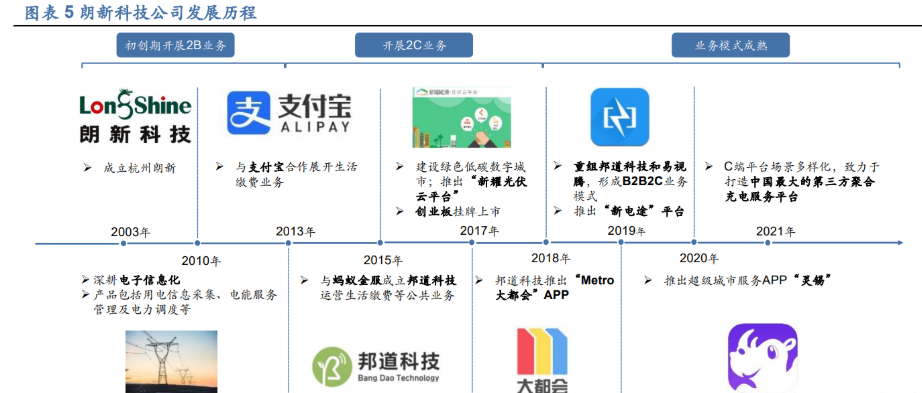The width and height of the screenshot is (922, 393).
Task: Click the 2015年 timeline label
Action: (x=383, y=260)
